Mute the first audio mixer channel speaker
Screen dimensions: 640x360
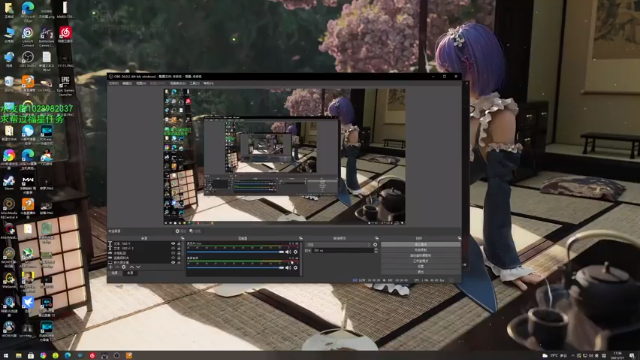pyautogui.click(x=288, y=252)
